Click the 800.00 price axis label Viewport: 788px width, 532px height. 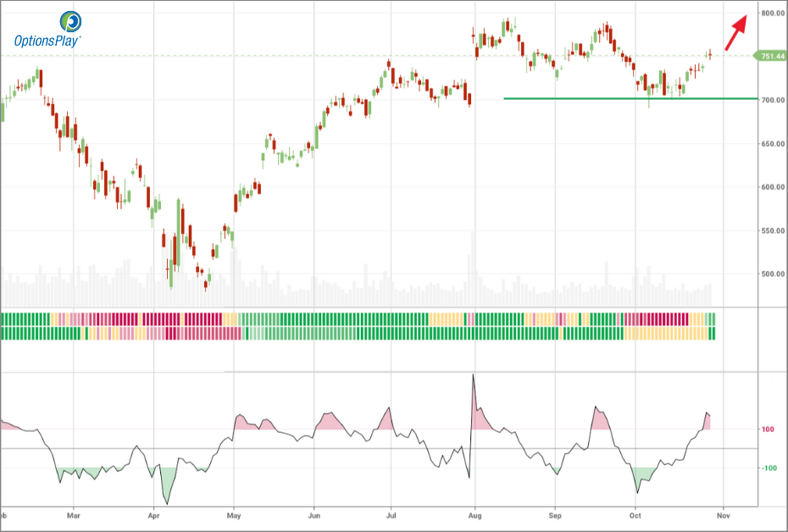772,14
